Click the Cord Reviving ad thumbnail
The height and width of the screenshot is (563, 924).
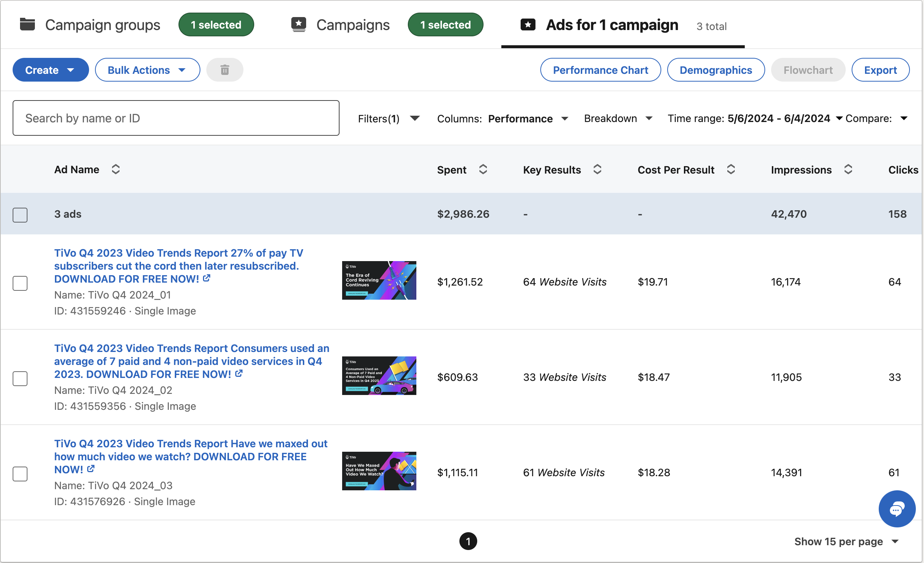[379, 280]
